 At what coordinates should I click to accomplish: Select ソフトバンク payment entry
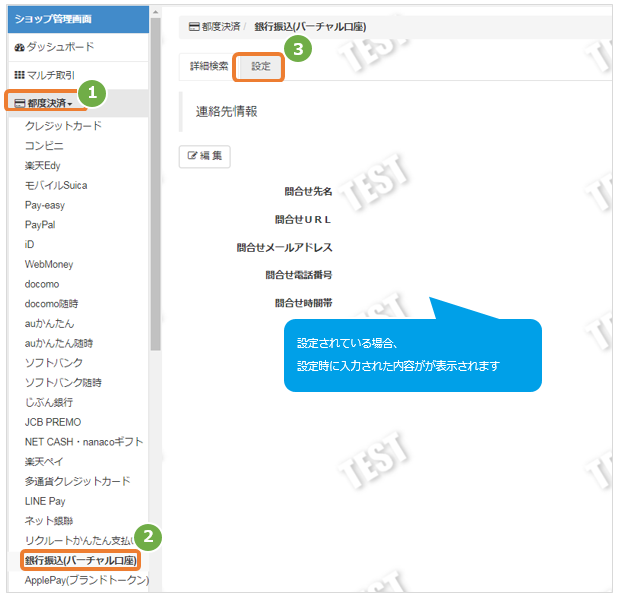coord(54,363)
